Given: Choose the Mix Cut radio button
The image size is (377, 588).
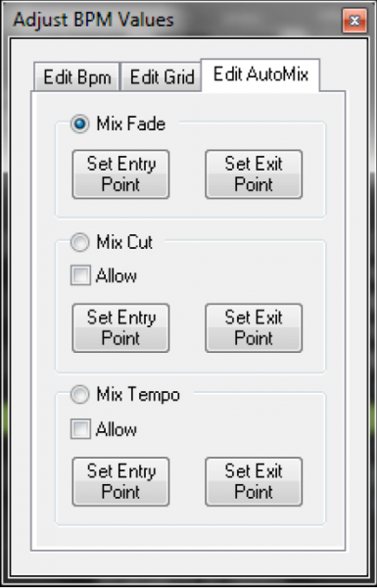Looking at the screenshot, I should (x=80, y=242).
